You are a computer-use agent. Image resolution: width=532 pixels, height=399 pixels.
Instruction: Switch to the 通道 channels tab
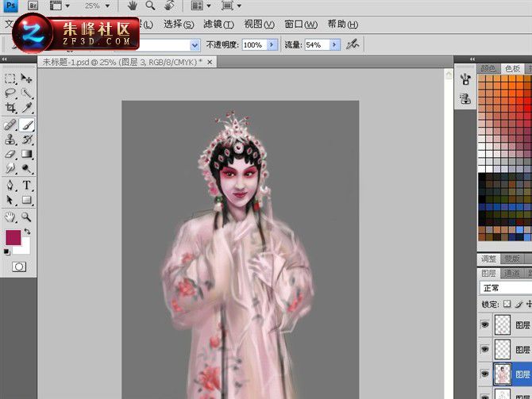click(512, 273)
